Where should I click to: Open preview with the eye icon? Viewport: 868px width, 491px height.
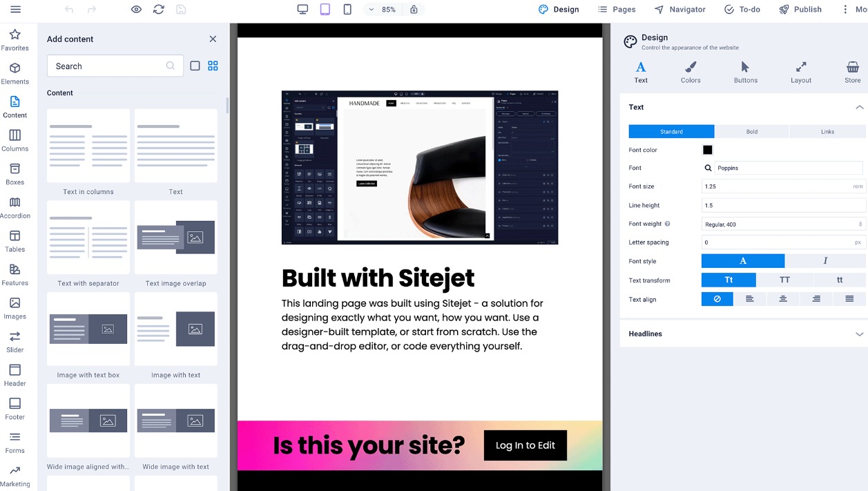pos(137,9)
